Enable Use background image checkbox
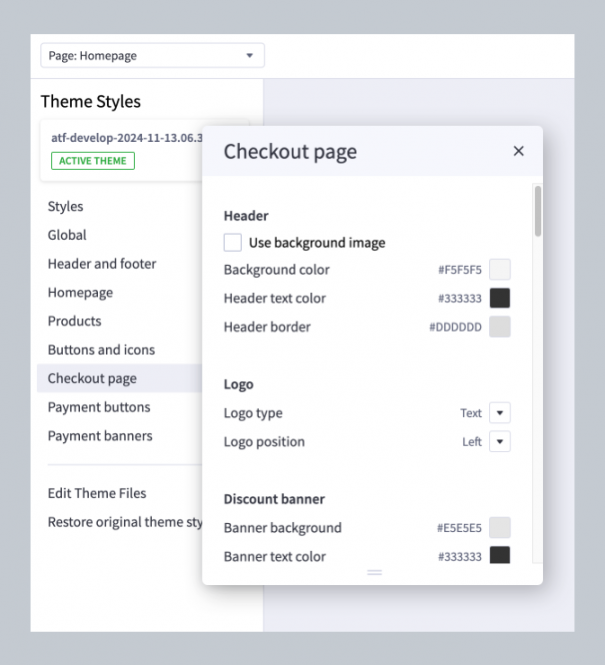The image size is (605, 665). [233, 242]
